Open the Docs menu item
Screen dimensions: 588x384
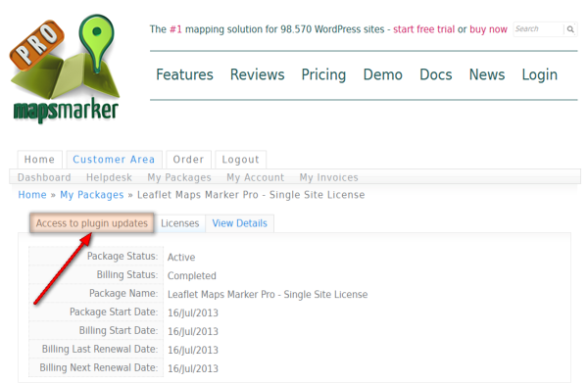tap(436, 74)
